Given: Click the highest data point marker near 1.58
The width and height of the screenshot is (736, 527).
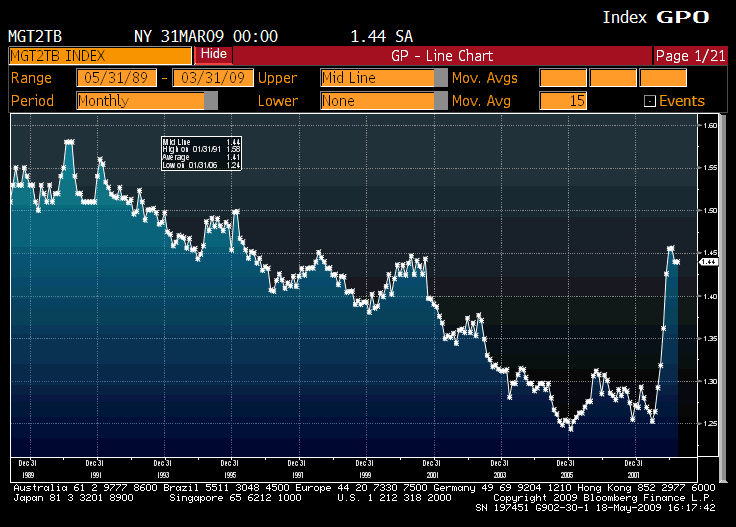Looking at the screenshot, I should 68,142.
